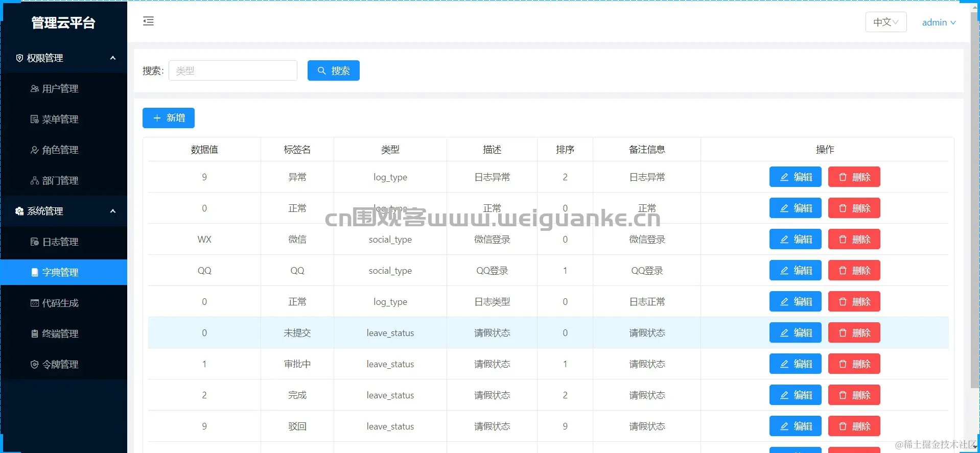The height and width of the screenshot is (453, 980).
Task: Open 代码生成 menu item
Action: coord(63,303)
